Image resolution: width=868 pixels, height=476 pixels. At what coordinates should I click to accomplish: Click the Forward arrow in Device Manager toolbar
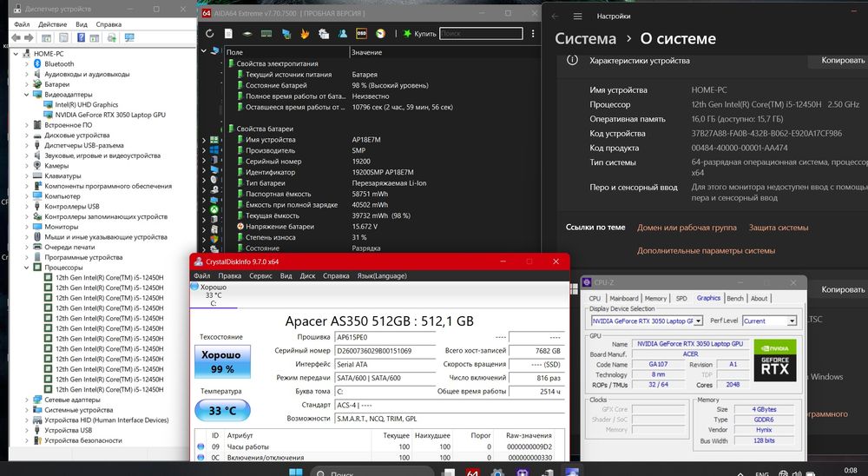tap(29, 37)
